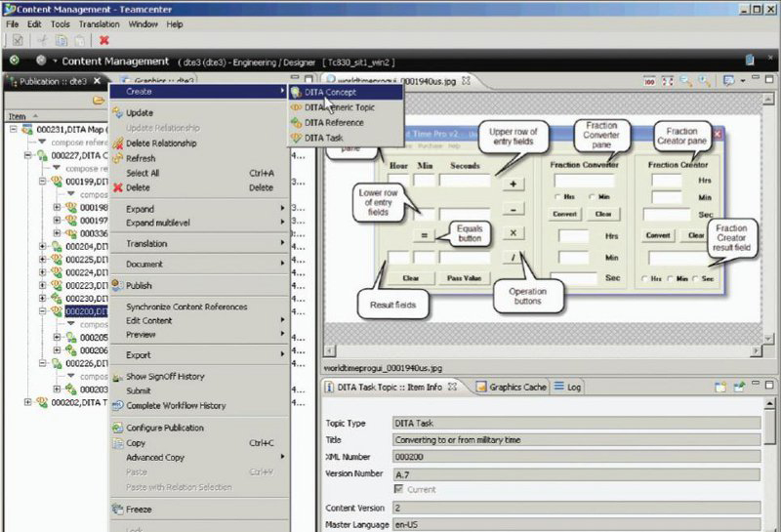Open dropdown arrow beside comment icon
Viewport: 781px width, 532px height.
coord(743,81)
